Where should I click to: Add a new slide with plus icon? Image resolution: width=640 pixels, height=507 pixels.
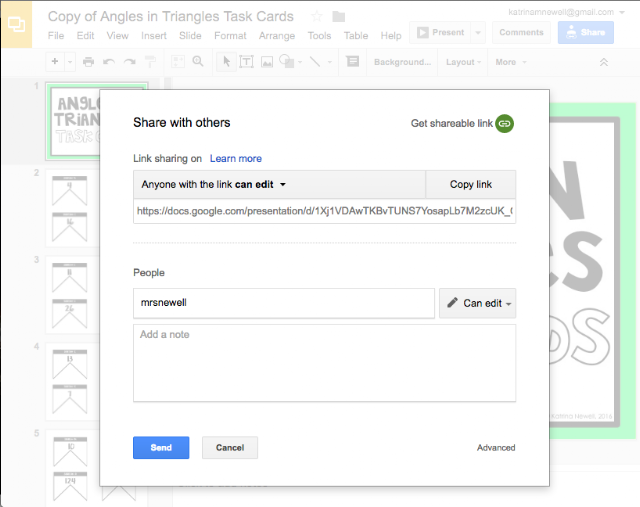pos(55,62)
